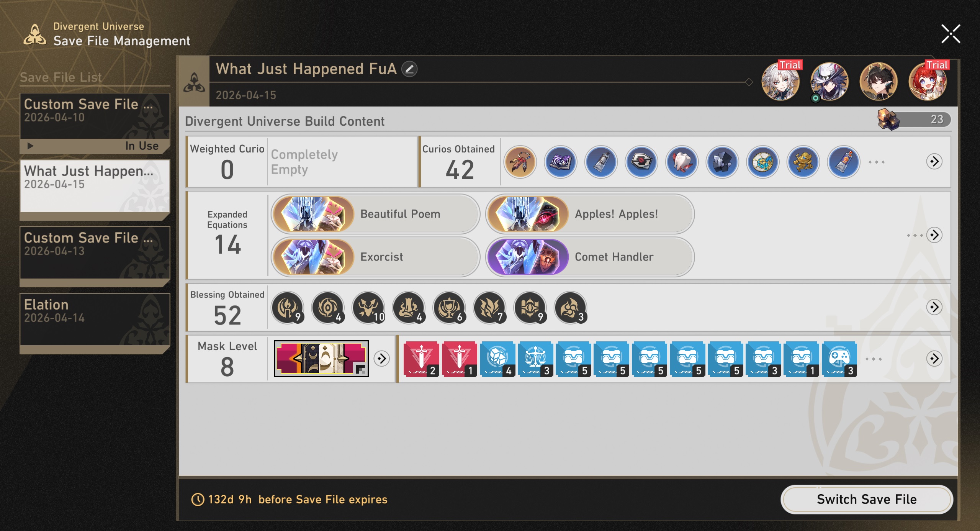Select the blessing icon with count 10

[368, 307]
